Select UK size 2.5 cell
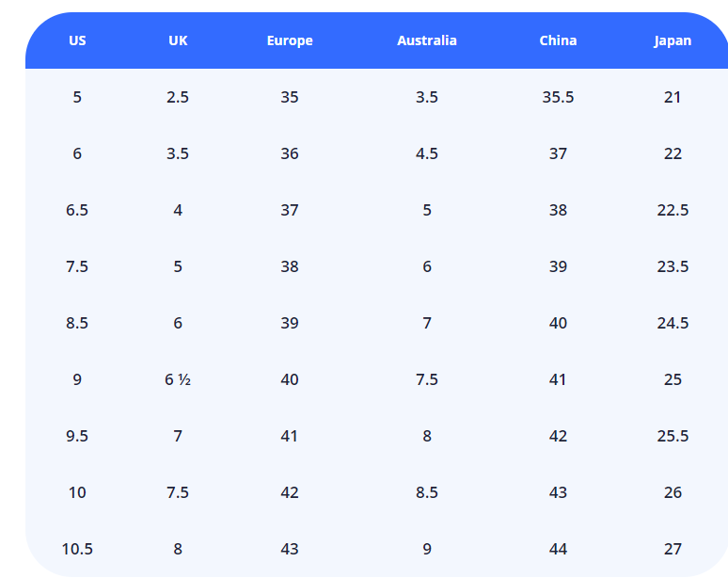 [x=178, y=97]
